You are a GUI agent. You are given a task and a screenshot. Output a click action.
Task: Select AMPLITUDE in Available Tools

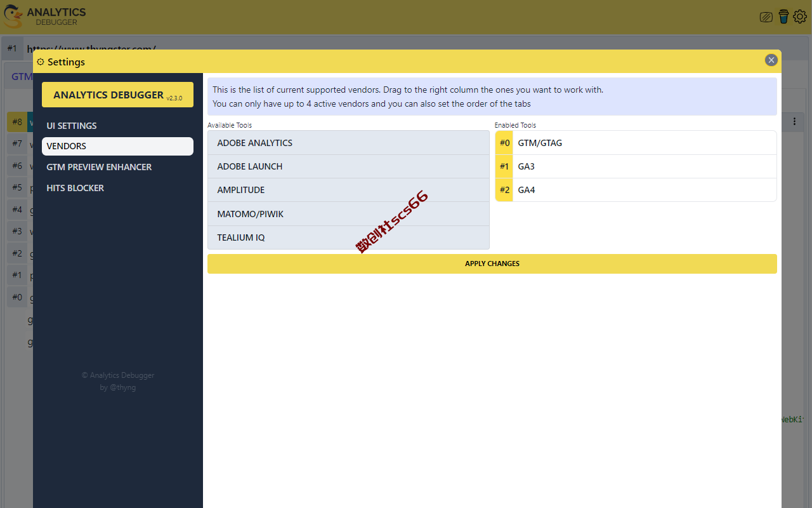click(x=348, y=190)
